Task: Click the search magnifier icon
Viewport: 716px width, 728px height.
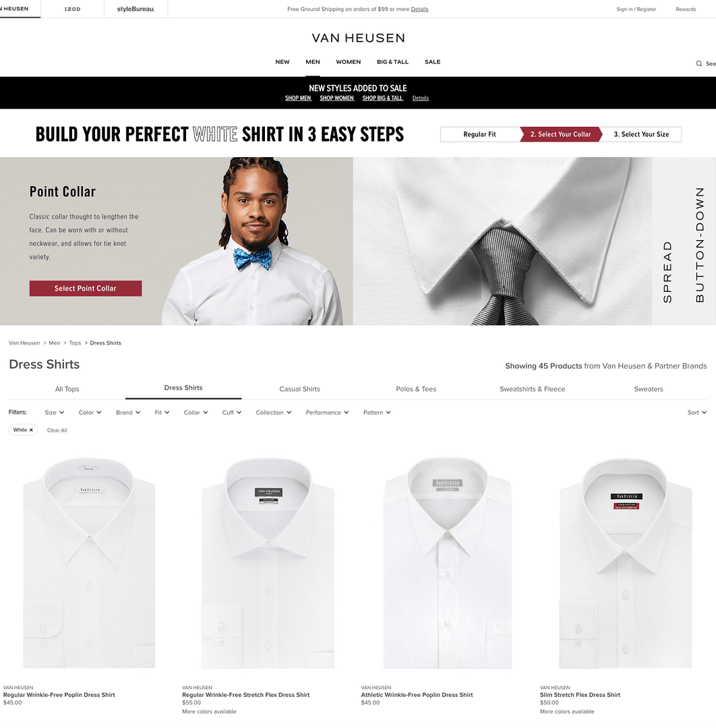Action: (x=699, y=63)
